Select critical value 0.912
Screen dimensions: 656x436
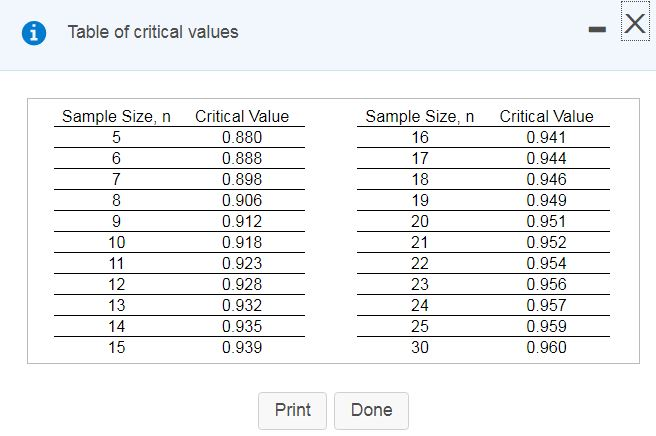(242, 221)
